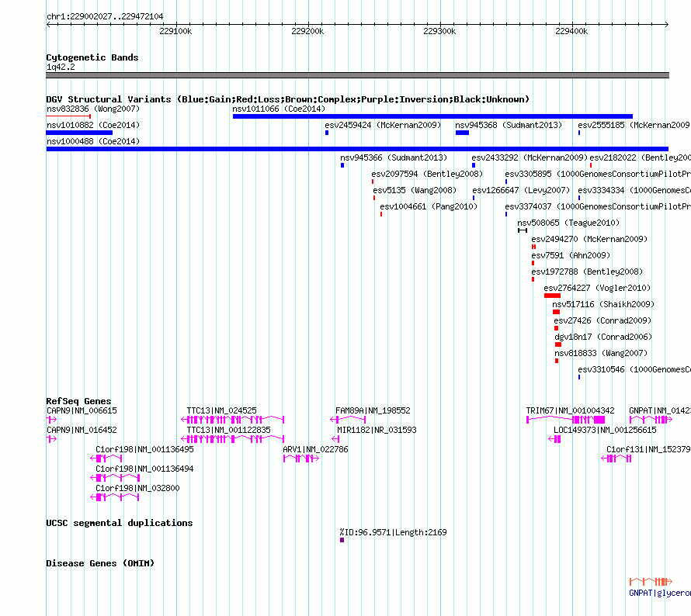Click the 1q42.2 cytogenetic band bar
Image resolution: width=691 pixels, height=616 pixels.
point(357,75)
